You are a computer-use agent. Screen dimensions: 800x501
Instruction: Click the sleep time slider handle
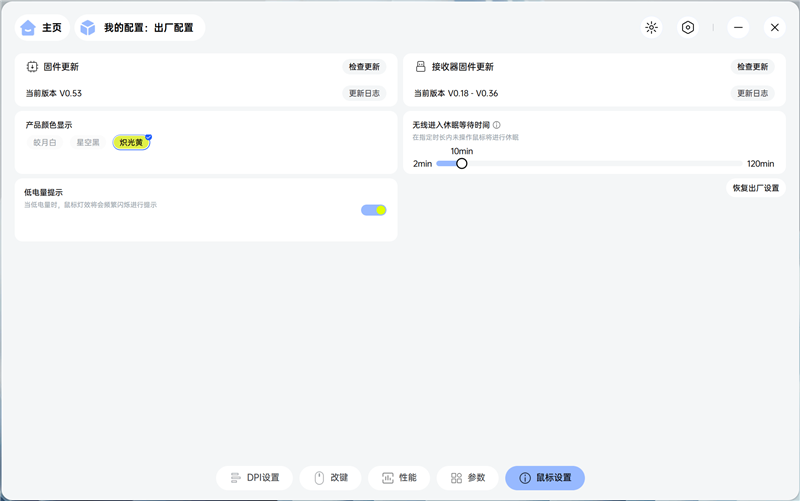[461, 164]
